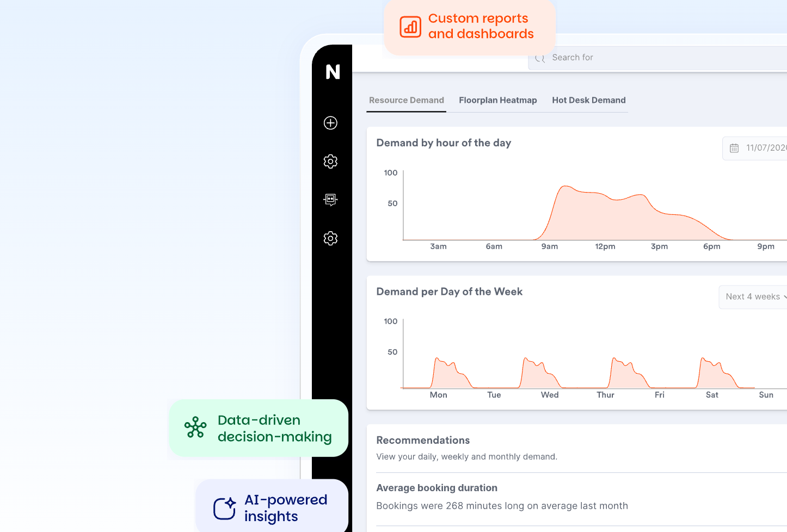This screenshot has width=787, height=532.
Task: Click the 9am label on the hourly chart
Action: click(550, 246)
